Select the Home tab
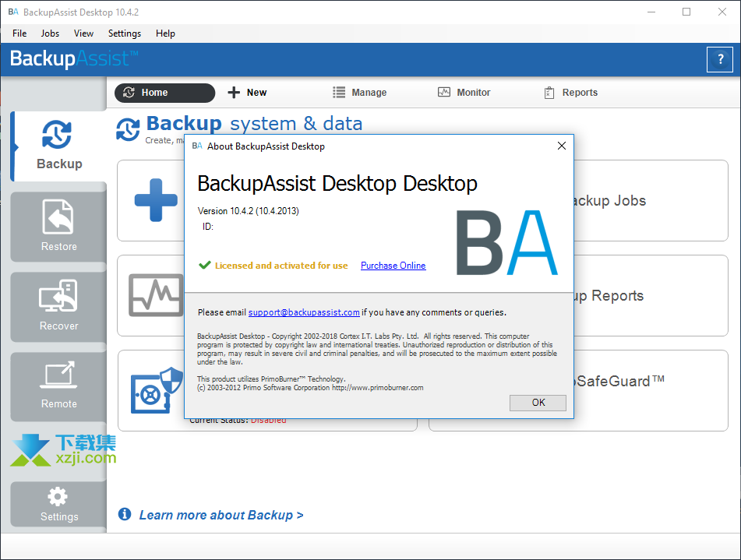Viewport: 741px width, 560px height. (x=164, y=93)
